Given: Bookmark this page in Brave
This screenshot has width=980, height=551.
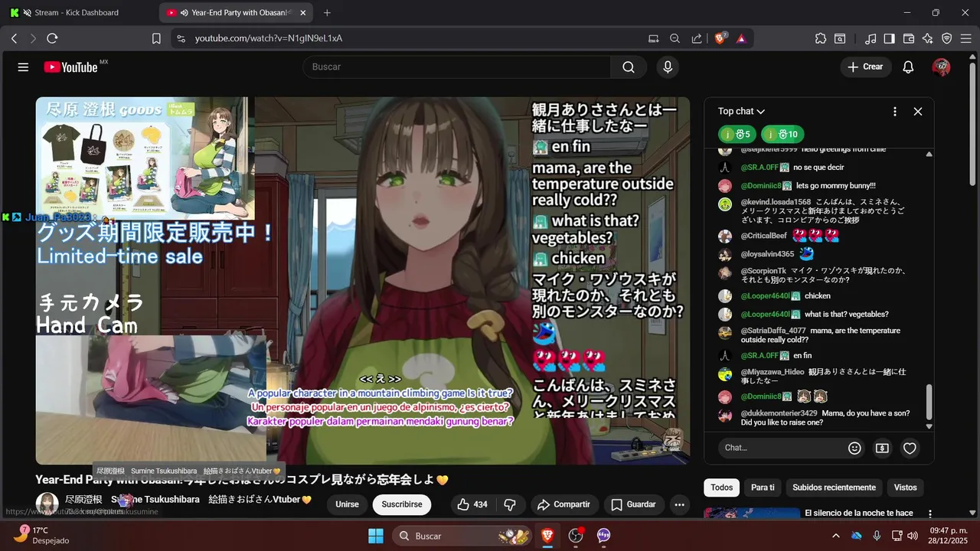Looking at the screenshot, I should click(156, 38).
